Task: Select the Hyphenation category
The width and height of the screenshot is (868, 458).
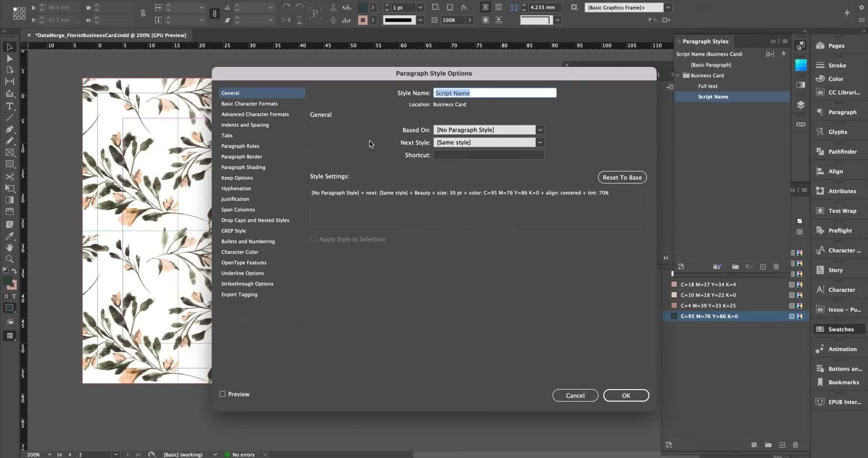Action: pyautogui.click(x=236, y=188)
